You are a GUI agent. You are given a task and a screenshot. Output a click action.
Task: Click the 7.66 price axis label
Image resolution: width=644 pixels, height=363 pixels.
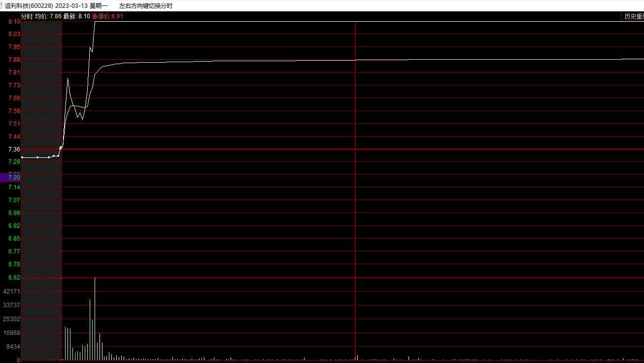[14, 98]
